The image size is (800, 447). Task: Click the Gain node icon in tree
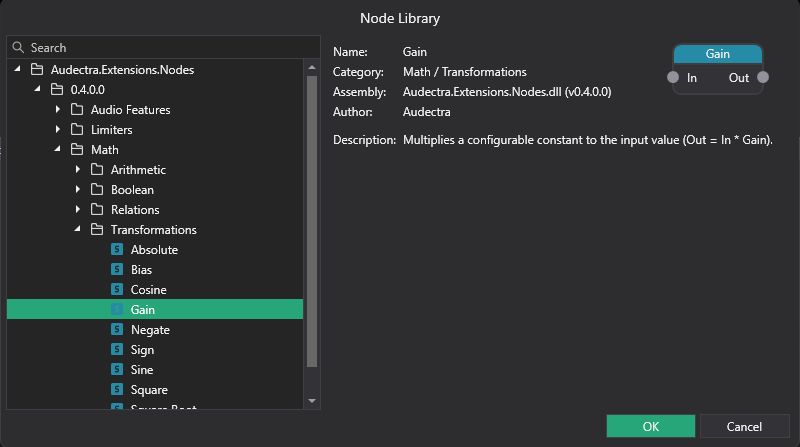click(117, 309)
